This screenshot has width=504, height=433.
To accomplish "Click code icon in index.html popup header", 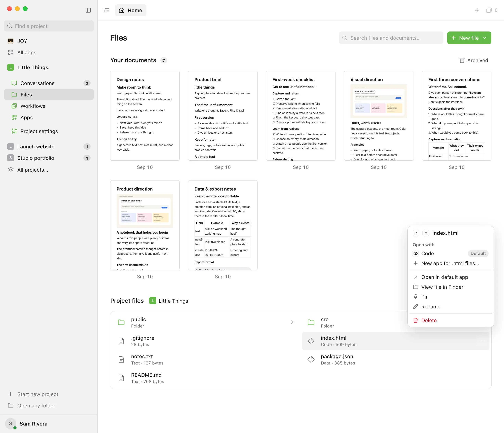I will 426,233.
